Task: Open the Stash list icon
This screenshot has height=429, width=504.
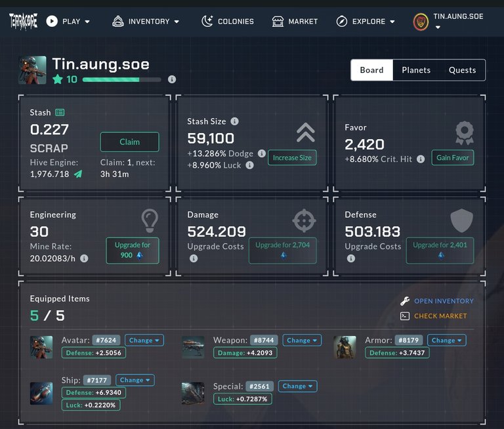Action: (60, 112)
